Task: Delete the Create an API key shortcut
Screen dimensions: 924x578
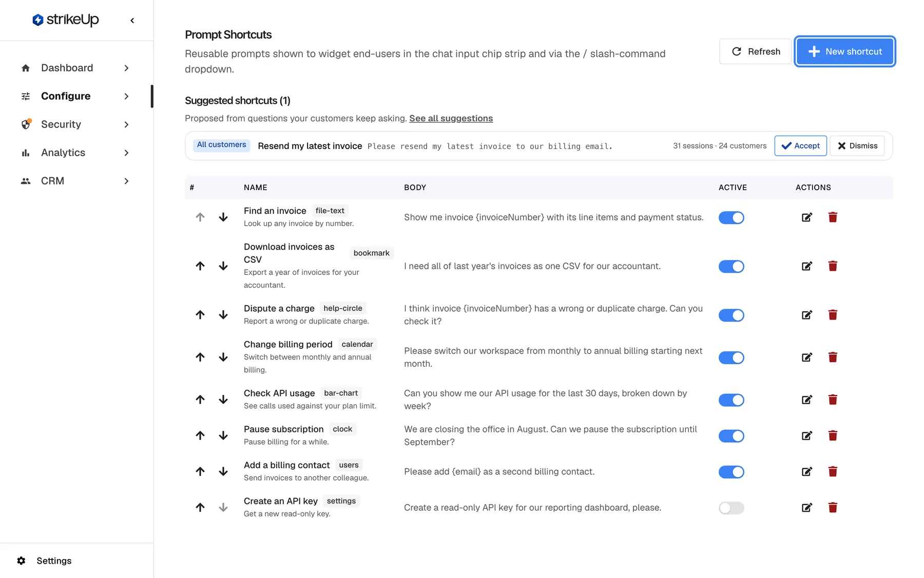Action: [833, 508]
